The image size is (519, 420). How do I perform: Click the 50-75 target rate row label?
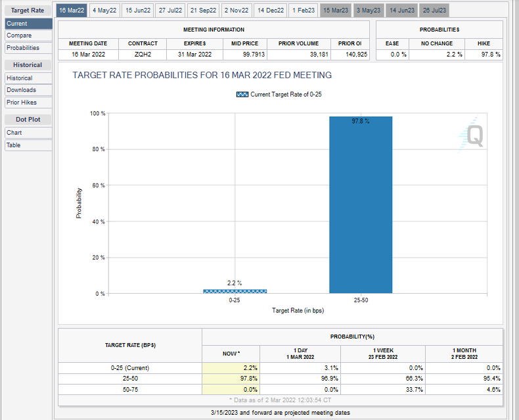[x=130, y=390]
